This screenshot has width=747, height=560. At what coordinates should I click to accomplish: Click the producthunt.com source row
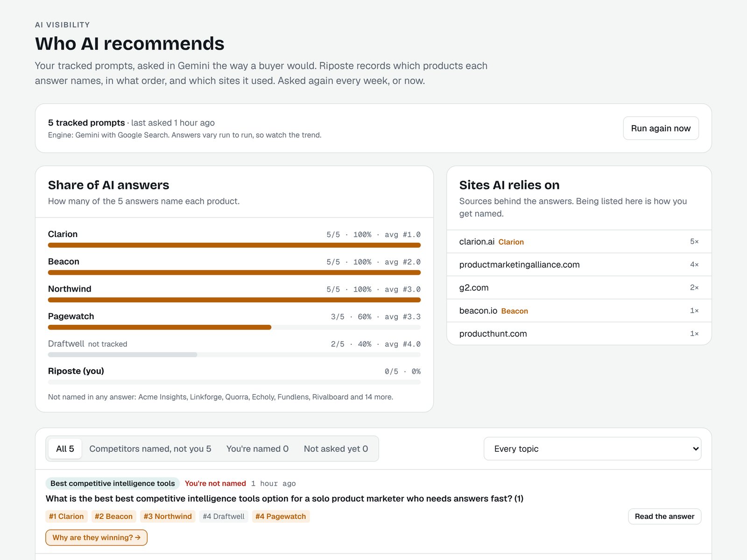tap(579, 334)
